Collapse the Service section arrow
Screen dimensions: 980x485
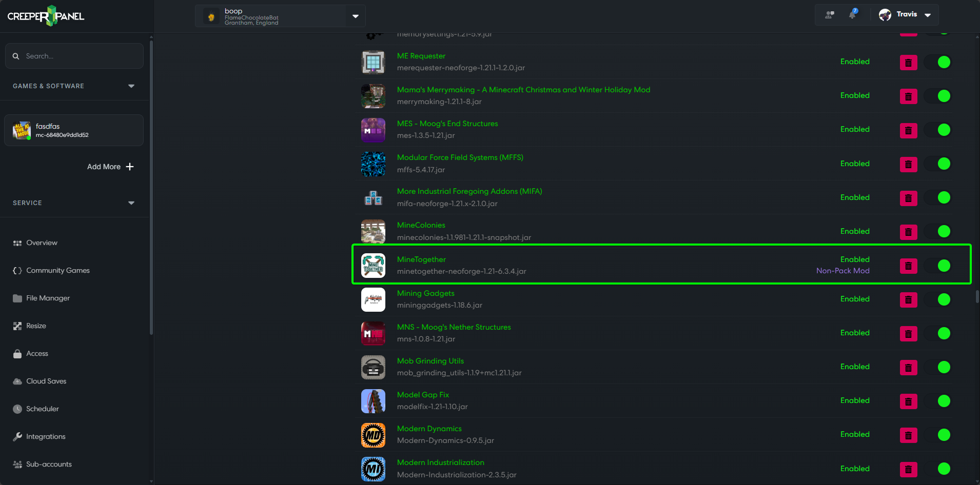click(131, 203)
